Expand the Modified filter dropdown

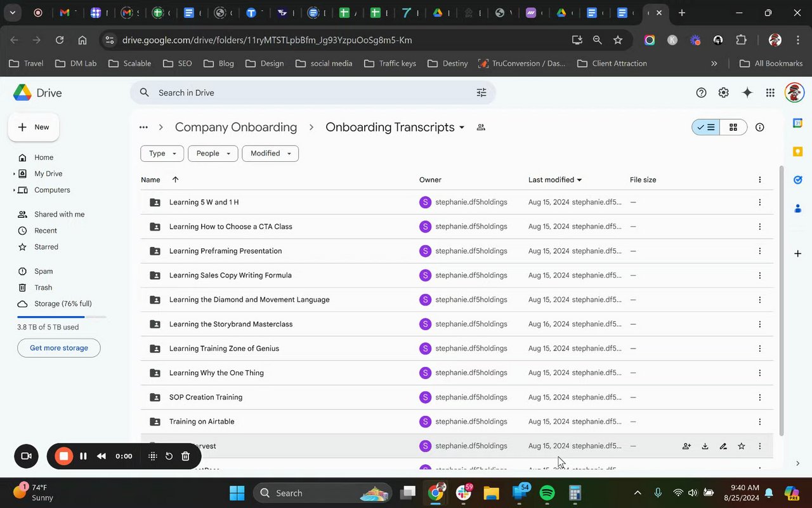270,154
